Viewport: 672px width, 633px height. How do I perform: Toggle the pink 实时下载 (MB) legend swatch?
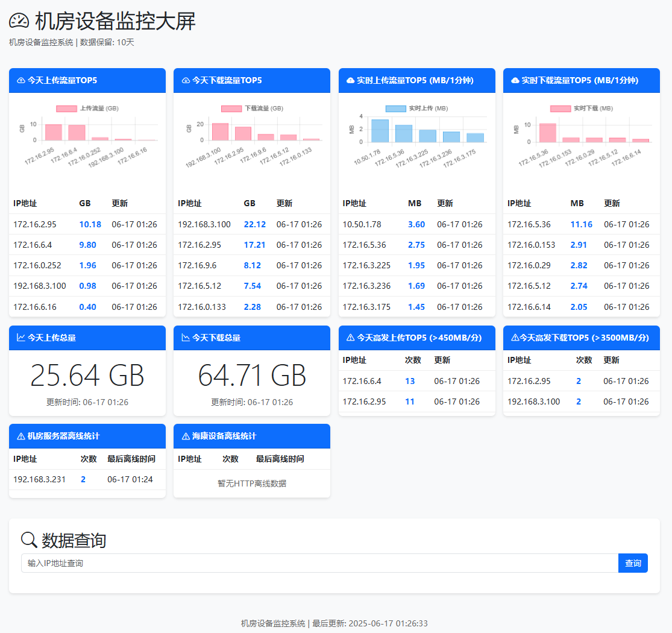tap(560, 109)
